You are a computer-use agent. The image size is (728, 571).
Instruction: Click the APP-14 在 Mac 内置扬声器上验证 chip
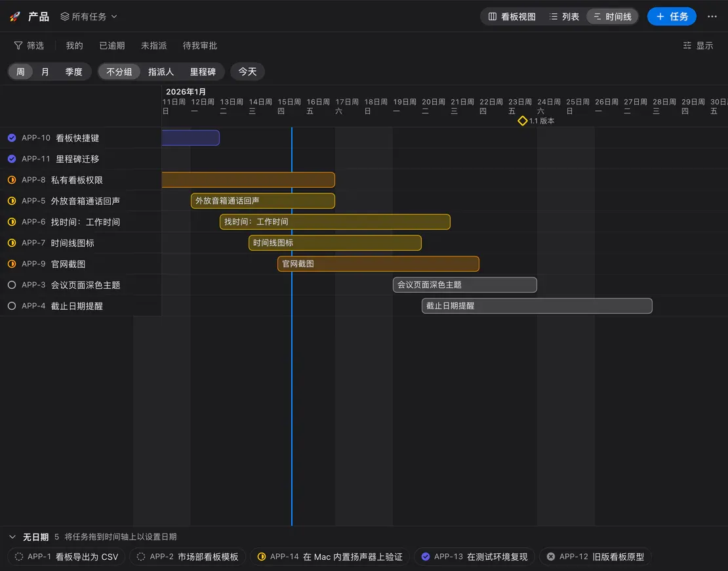click(x=330, y=557)
